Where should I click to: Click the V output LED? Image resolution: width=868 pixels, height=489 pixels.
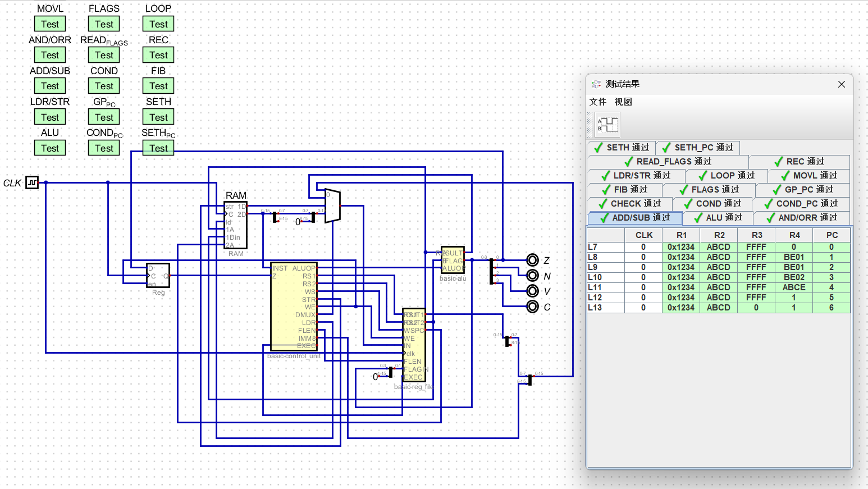click(x=532, y=291)
